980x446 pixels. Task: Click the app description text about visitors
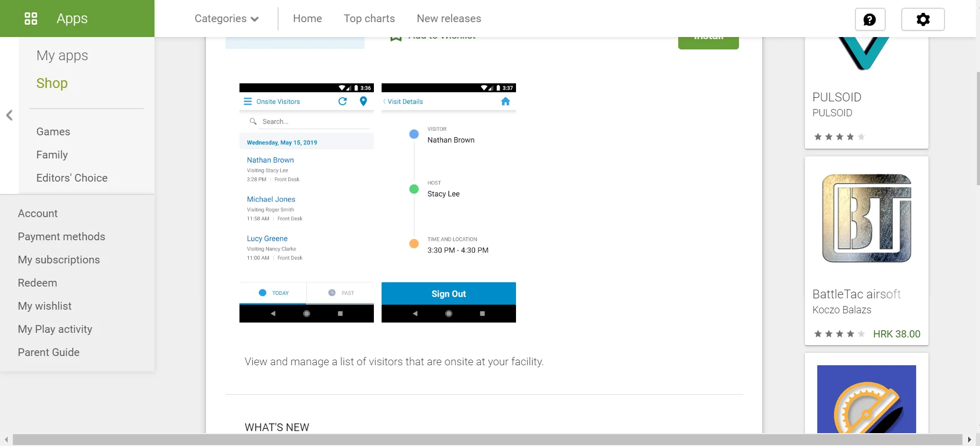[x=394, y=362]
